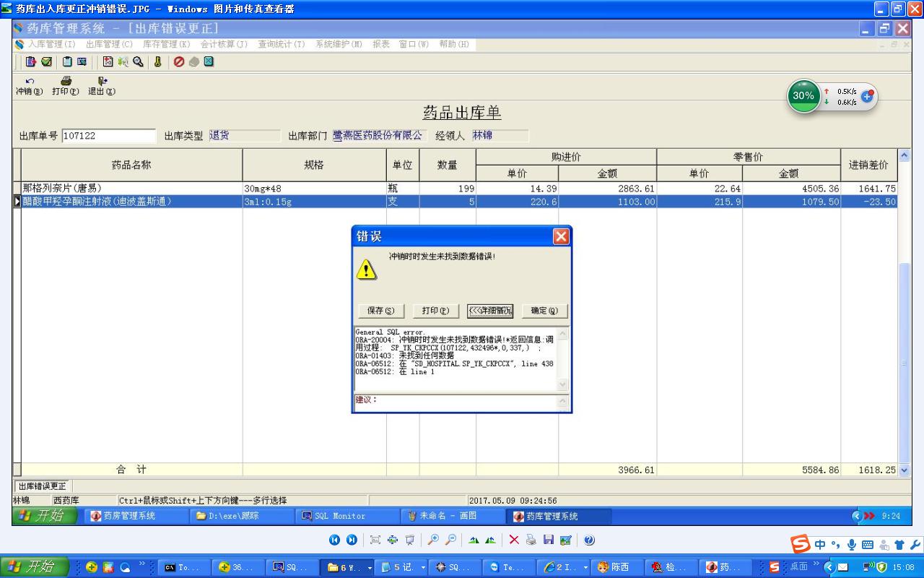Click the 药品名称 column header
Screen dimensions: 924x578
click(x=131, y=165)
